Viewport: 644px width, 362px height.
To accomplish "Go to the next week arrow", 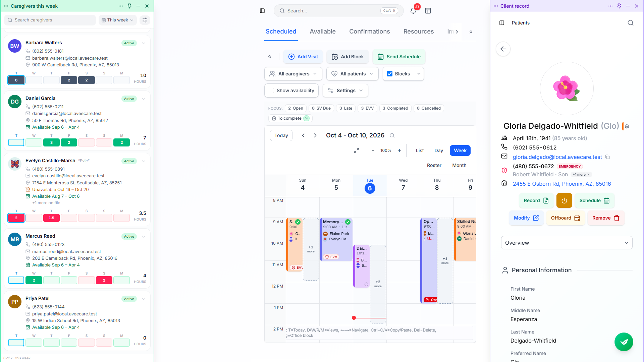I will [x=315, y=135].
